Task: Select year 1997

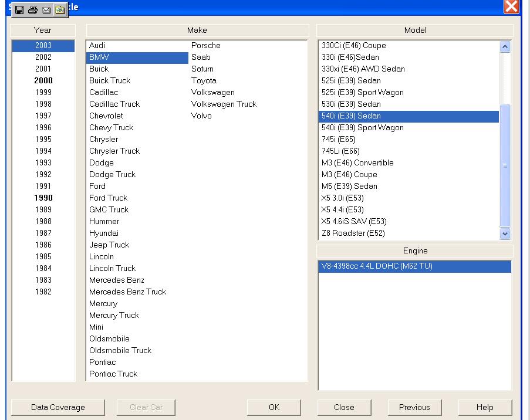Action: [x=43, y=116]
